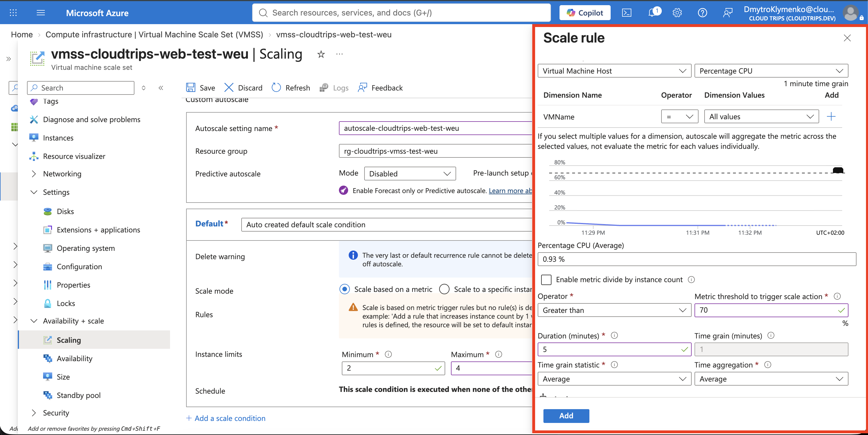Open Tags in the resource menu
868x435 pixels.
point(51,101)
